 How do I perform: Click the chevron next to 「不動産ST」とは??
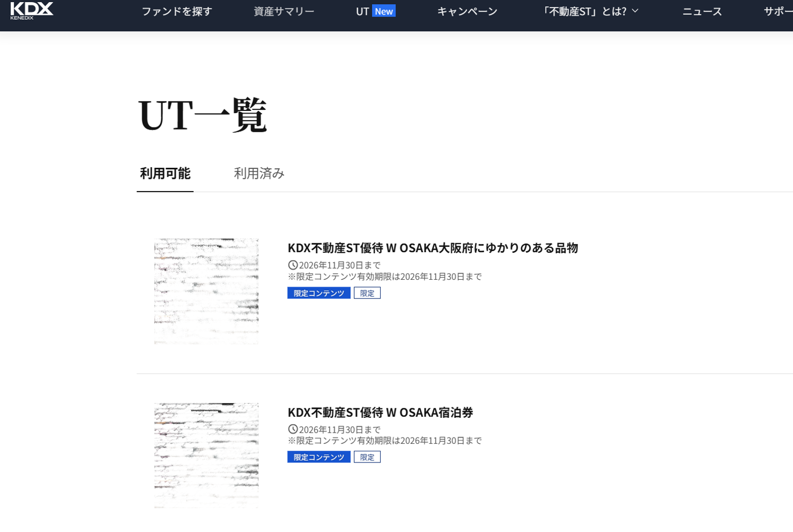coord(635,11)
